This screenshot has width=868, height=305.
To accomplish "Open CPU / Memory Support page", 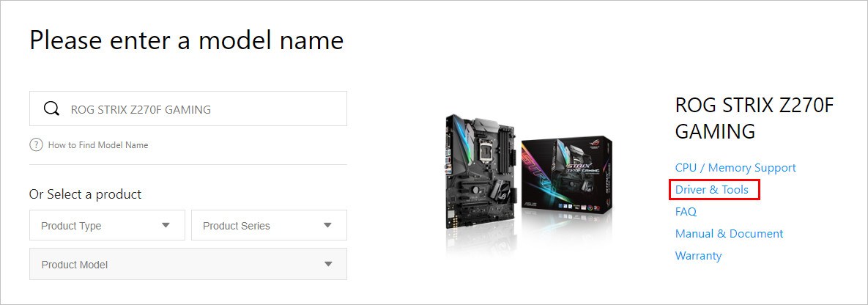I will coord(735,167).
